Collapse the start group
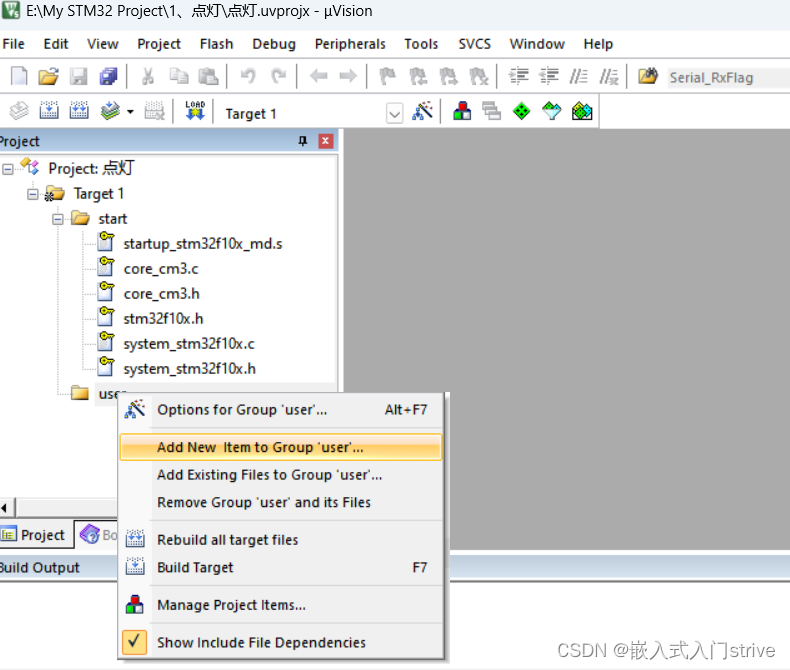Image resolution: width=790 pixels, height=670 pixels. (58, 219)
